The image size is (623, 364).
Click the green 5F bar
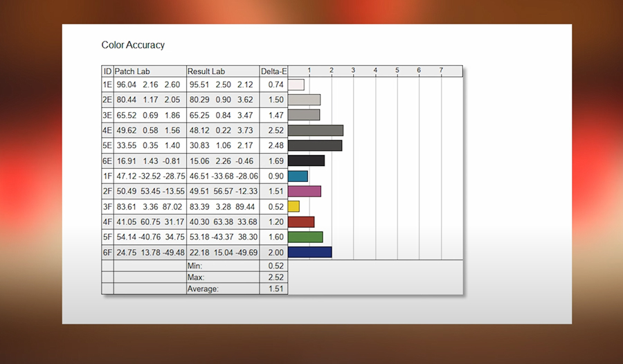[305, 237]
